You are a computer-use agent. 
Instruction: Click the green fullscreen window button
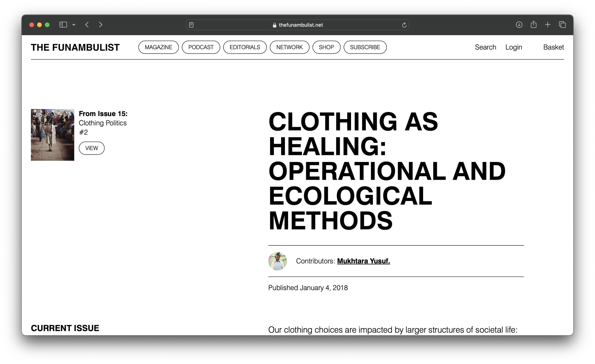47,25
